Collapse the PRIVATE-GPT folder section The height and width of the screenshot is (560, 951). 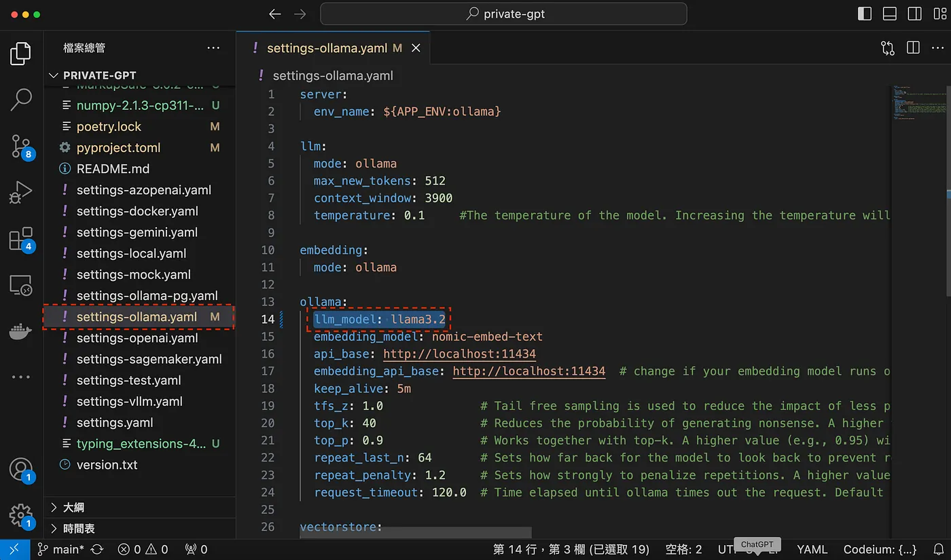click(139, 75)
